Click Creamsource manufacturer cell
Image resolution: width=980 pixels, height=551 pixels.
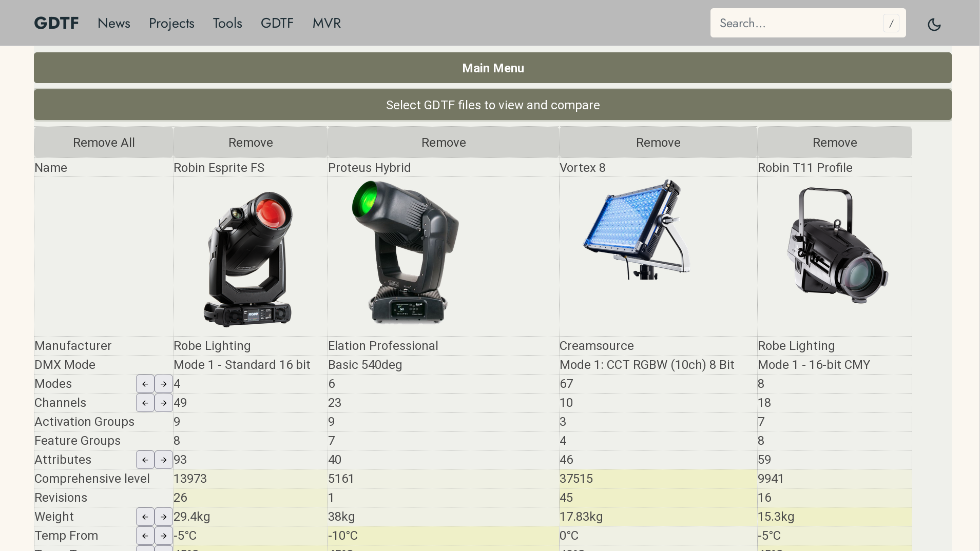(x=658, y=346)
